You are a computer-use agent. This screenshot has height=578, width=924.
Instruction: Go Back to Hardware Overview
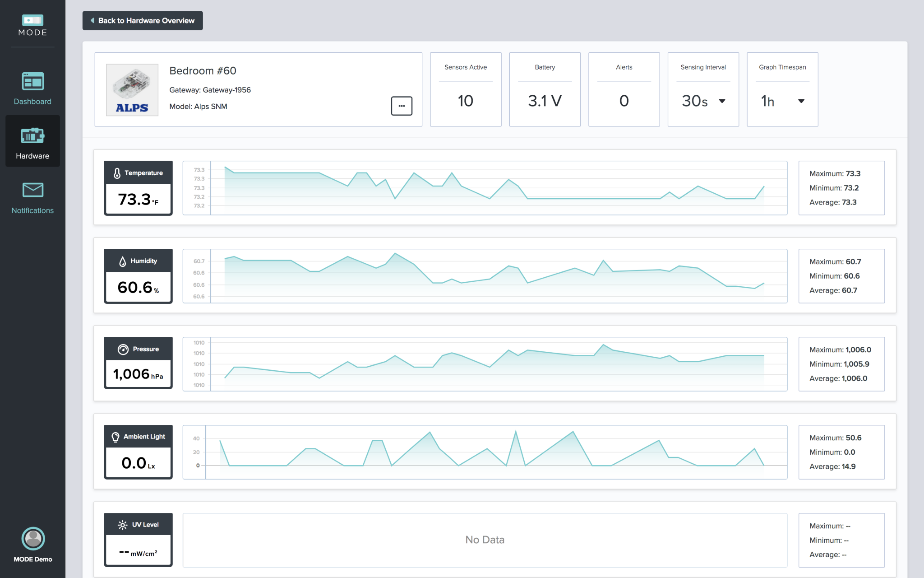(143, 21)
